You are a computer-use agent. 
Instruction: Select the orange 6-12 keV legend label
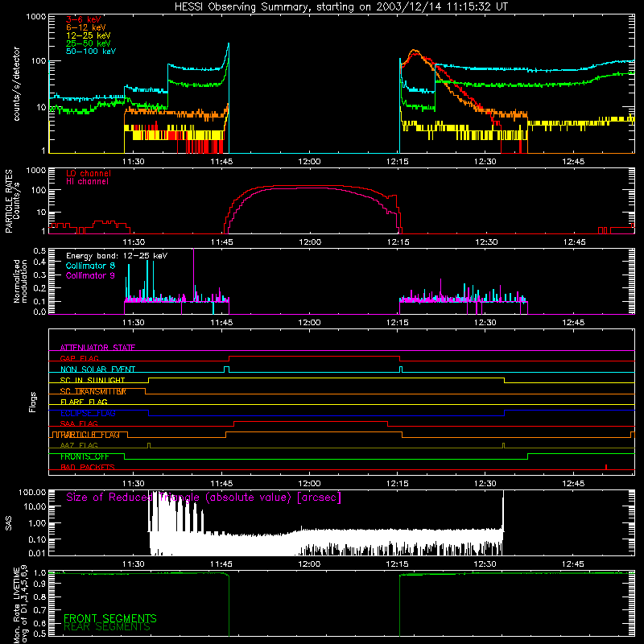point(86,27)
